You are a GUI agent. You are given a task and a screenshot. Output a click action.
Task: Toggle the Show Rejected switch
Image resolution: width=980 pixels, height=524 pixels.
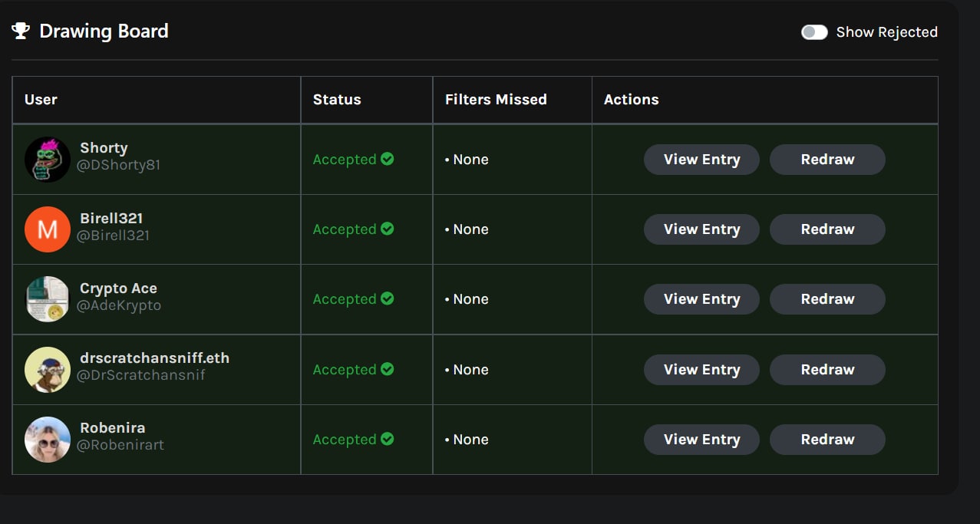[814, 32]
